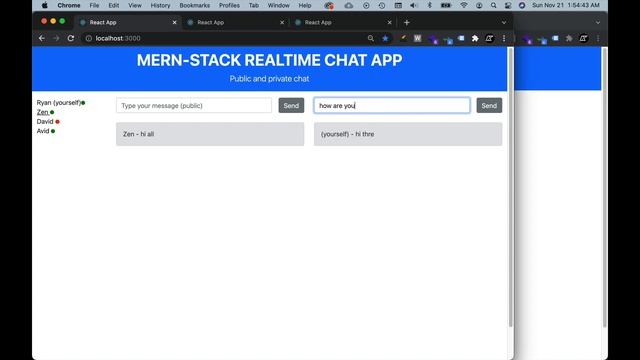Screen dimensions: 640x360
Task: Reload the localhost:3000 page
Action: click(71, 38)
